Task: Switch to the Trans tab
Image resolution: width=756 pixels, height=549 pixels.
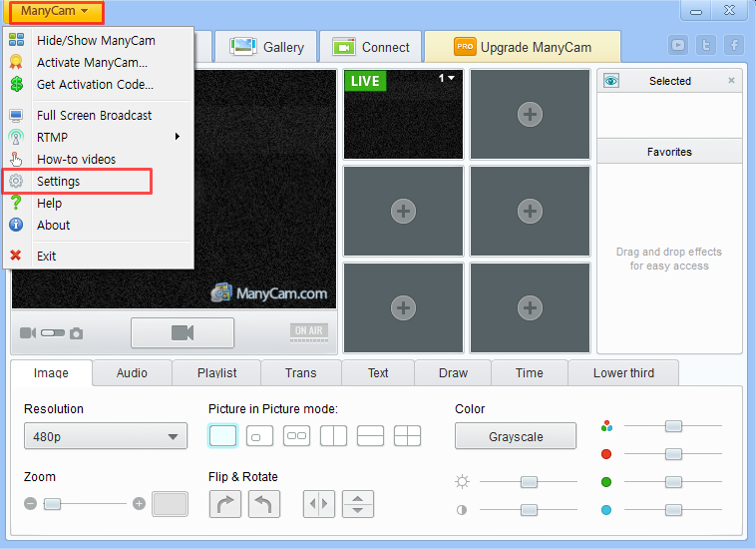Action: click(301, 373)
